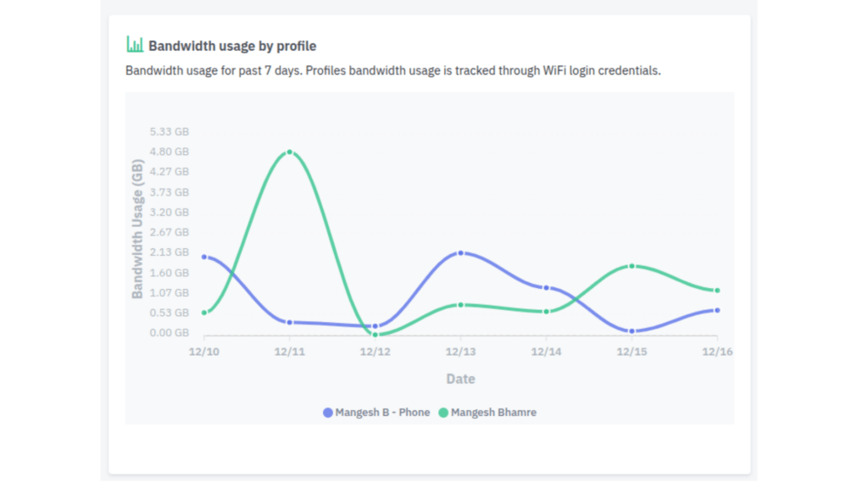This screenshot has width=868, height=488.
Task: Select the green data point on 12/13
Action: (x=460, y=304)
